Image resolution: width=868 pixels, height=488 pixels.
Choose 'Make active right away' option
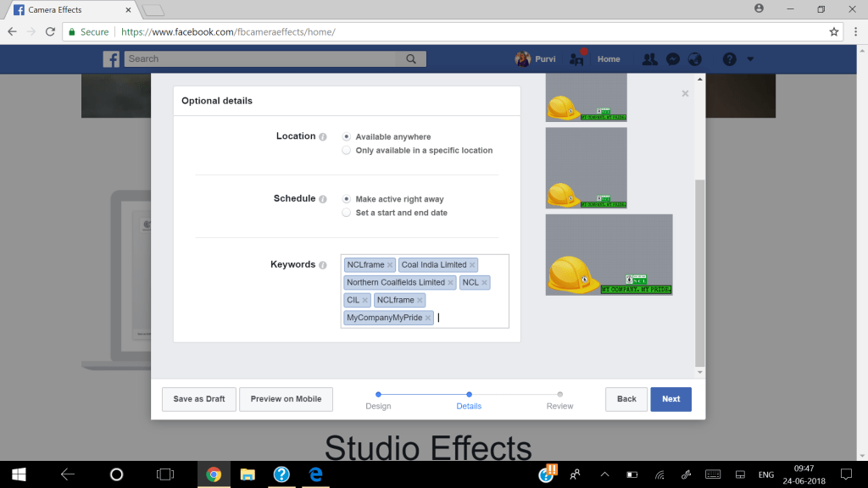[x=346, y=199]
